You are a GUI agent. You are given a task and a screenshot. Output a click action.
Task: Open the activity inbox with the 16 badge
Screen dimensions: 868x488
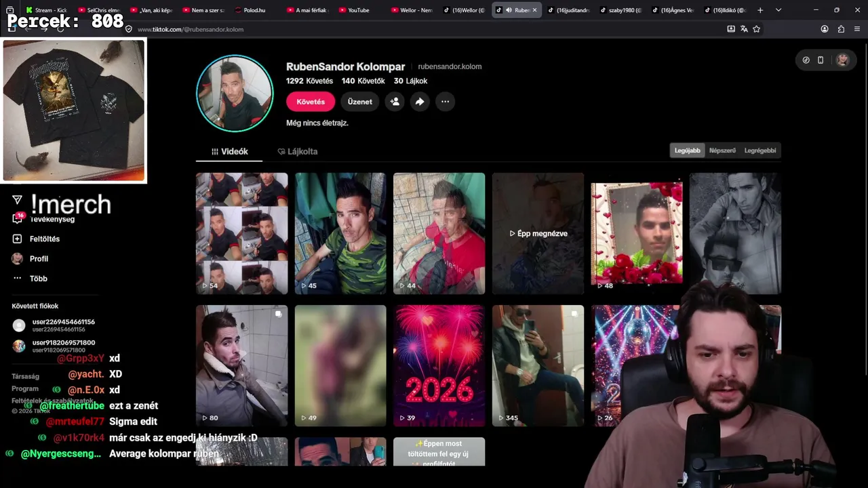[18, 218]
